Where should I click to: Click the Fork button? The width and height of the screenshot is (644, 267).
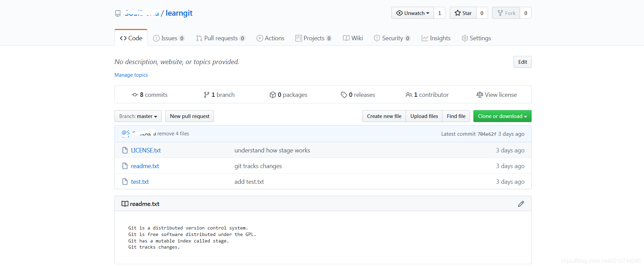click(x=506, y=13)
